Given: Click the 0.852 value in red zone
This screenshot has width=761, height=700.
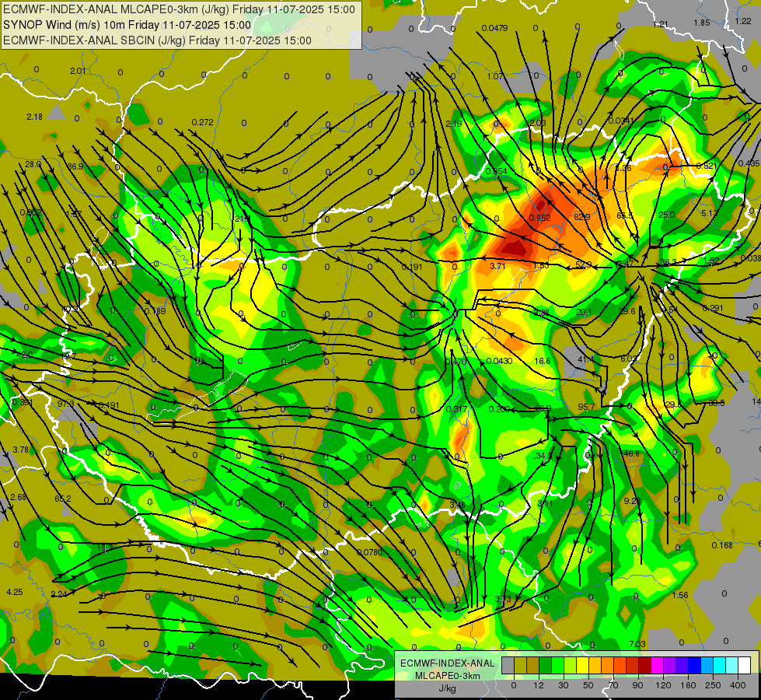Looking at the screenshot, I should (539, 218).
